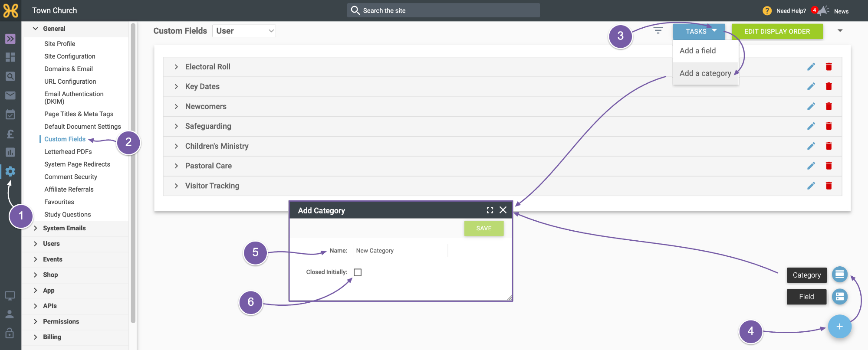Select Custom Fields in the General menu

65,139
